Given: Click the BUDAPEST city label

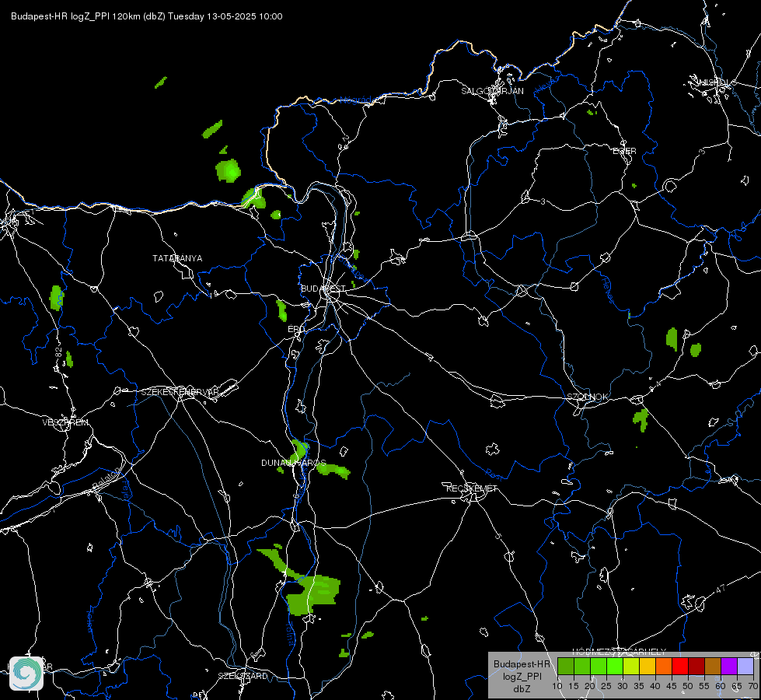Looking at the screenshot, I should coord(323,289).
